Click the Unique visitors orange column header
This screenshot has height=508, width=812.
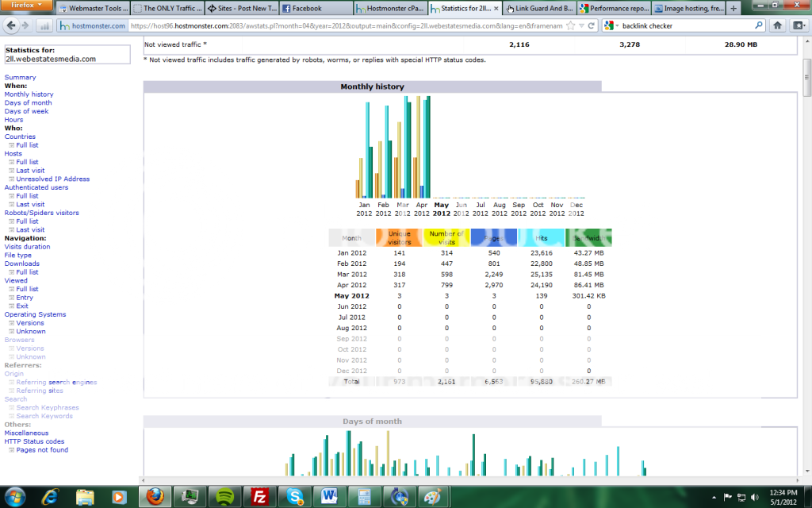click(400, 238)
